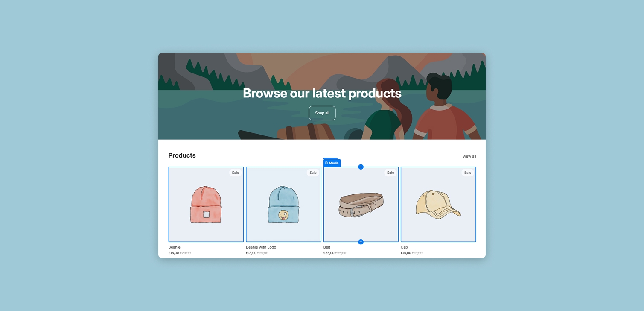Click the inserter plus above the Belt block

point(361,167)
